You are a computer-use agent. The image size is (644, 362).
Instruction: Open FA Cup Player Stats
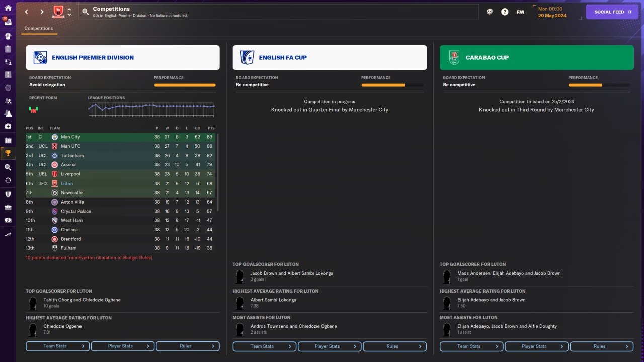[330, 346]
